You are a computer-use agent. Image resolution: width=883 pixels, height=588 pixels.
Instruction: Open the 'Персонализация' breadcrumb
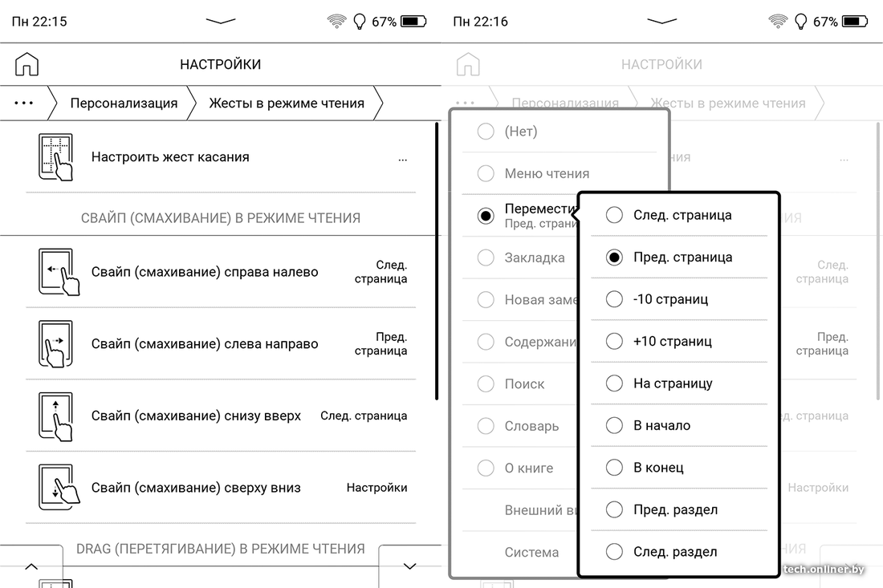click(124, 103)
